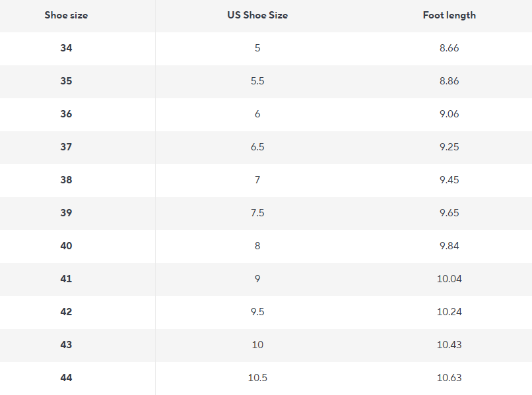Click the "Foot length" column header
Viewport: 532px width, 395px height.
449,15
